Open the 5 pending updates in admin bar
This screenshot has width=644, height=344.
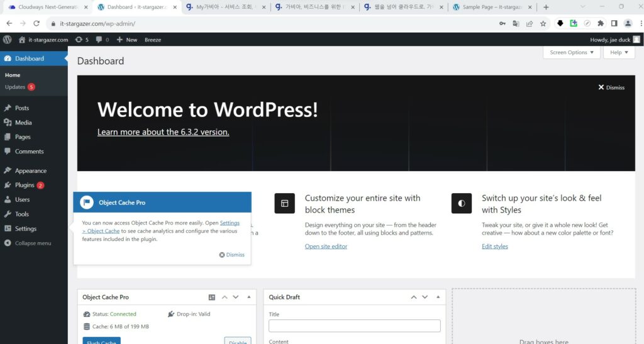(82, 40)
